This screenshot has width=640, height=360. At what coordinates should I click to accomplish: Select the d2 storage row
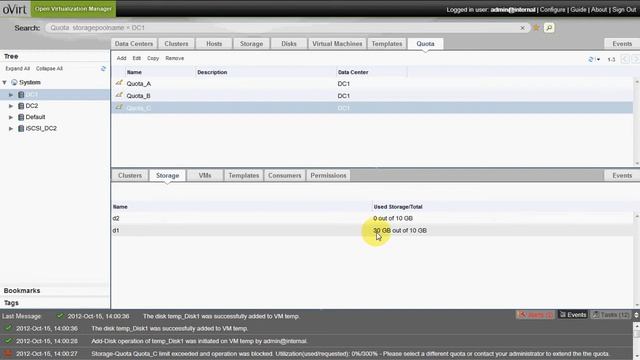(x=372, y=218)
